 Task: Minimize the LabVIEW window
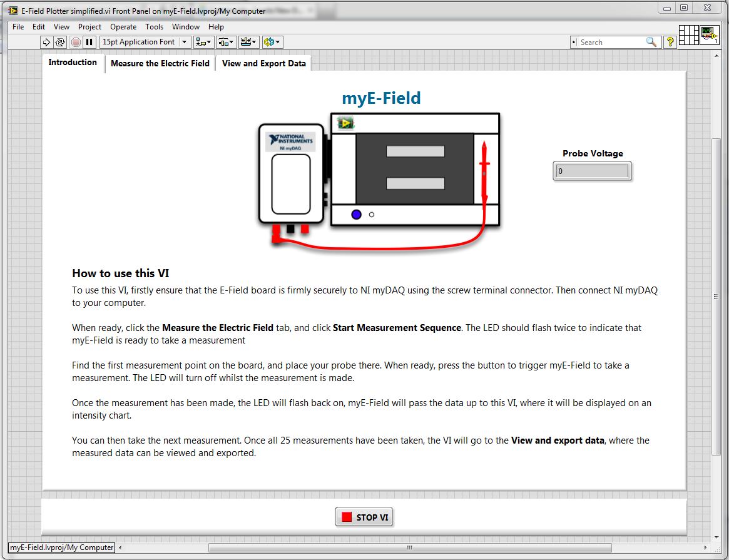pos(666,8)
